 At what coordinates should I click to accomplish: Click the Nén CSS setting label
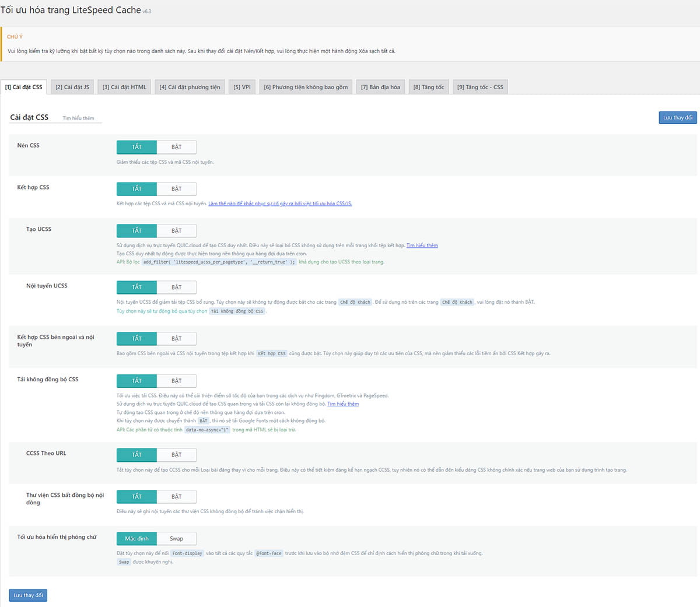pos(29,146)
